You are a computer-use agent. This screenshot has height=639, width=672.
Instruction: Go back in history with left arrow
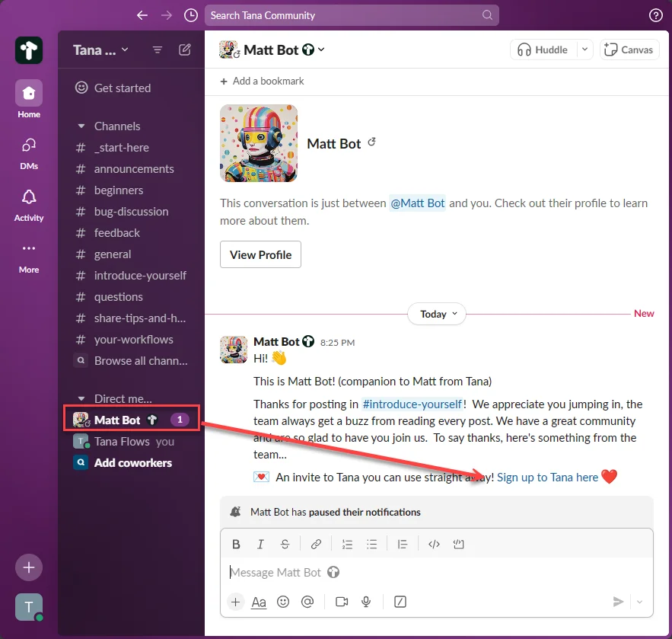coord(142,15)
